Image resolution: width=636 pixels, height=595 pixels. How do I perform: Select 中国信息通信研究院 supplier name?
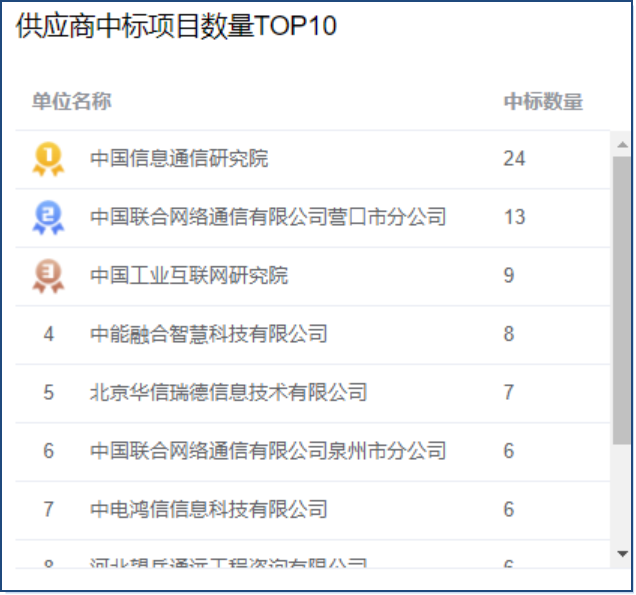click(x=179, y=158)
